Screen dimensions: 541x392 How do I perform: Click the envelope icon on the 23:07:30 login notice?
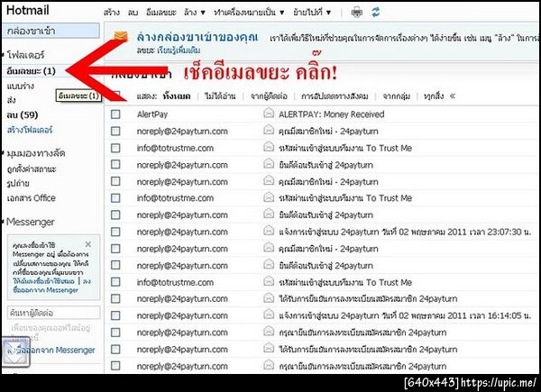point(269,231)
